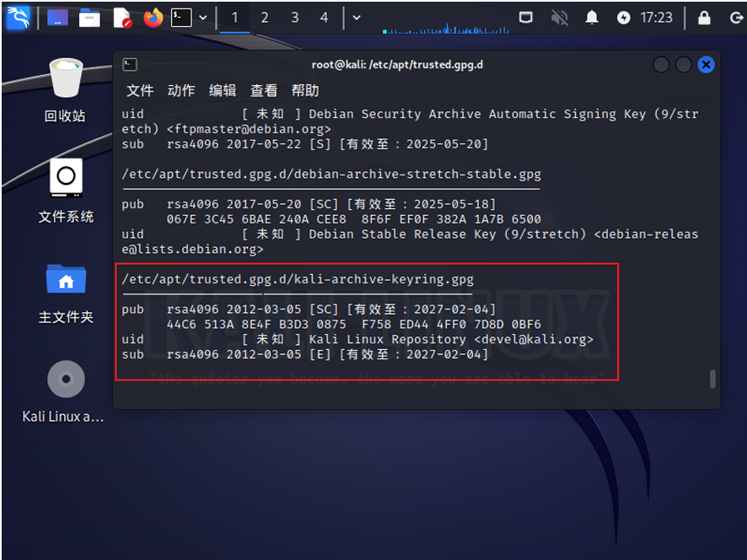Open the 帮助 menu in terminal
This screenshot has height=560, width=747.
[305, 90]
